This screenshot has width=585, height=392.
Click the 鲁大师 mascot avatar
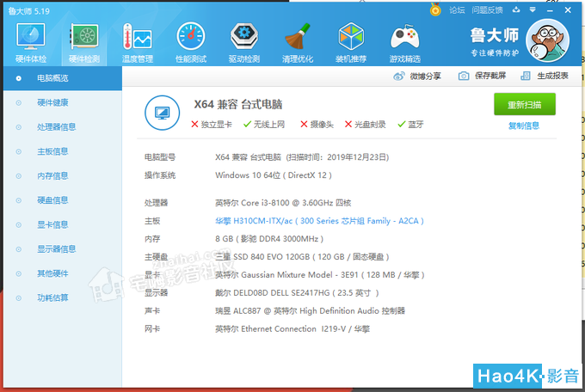tap(547, 40)
